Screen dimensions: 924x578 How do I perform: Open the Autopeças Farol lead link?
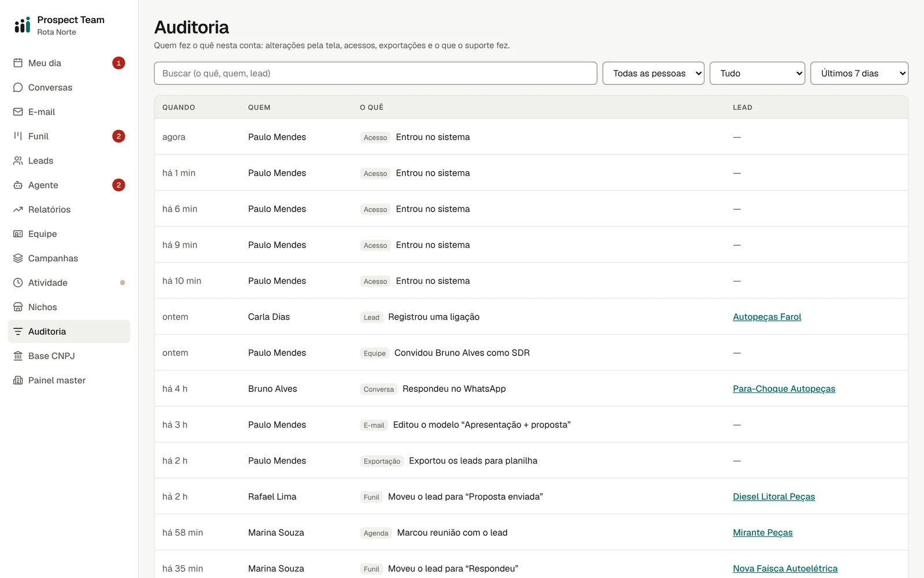click(x=767, y=317)
